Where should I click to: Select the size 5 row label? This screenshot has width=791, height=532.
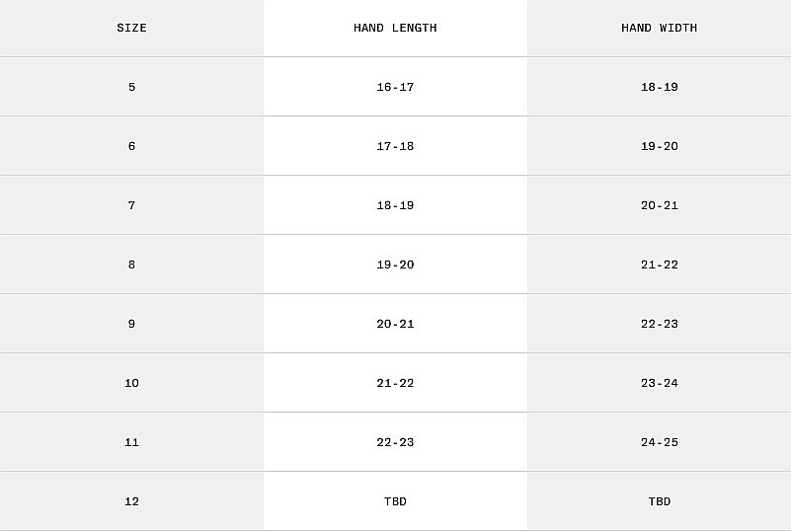click(x=131, y=87)
